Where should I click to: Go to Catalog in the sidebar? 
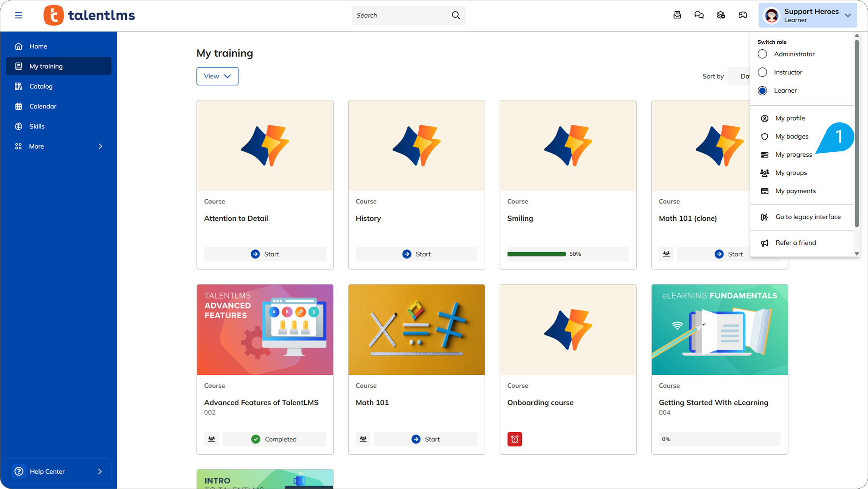click(41, 86)
